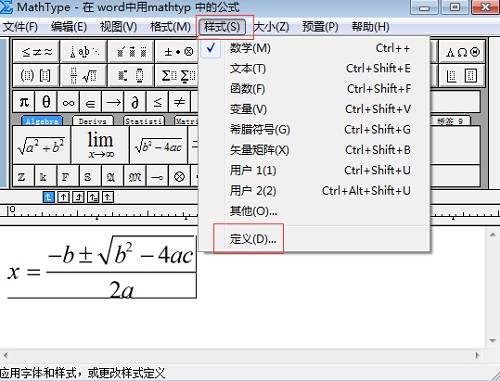The width and height of the screenshot is (500, 381).
Task: Open the summation templates palette
Action: [x=177, y=76]
